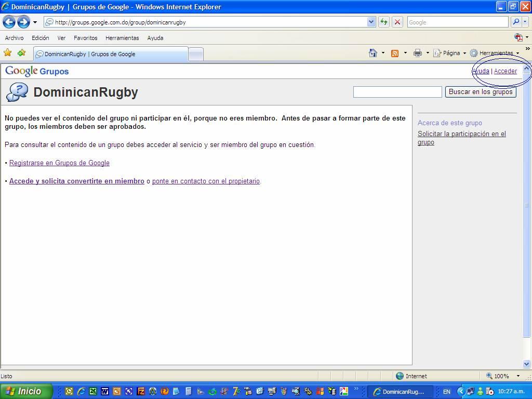
Task: Launch Firefox from the quick launch bar
Action: pyautogui.click(x=165, y=391)
